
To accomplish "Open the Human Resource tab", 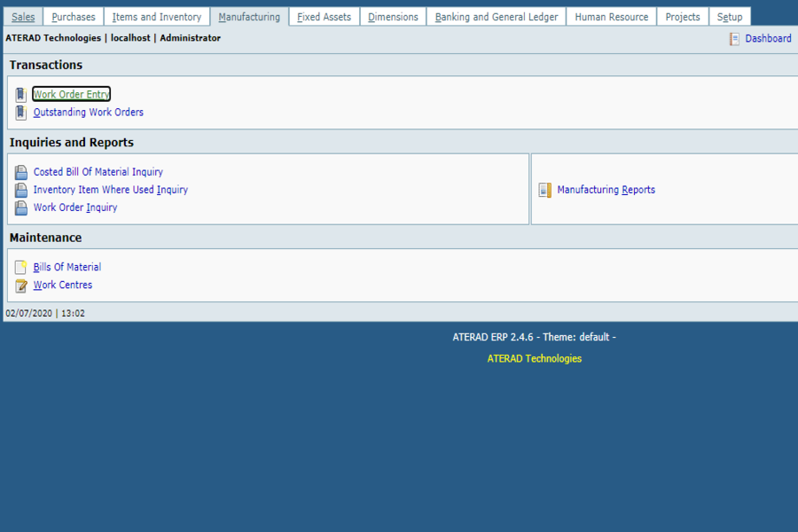I will (x=612, y=17).
